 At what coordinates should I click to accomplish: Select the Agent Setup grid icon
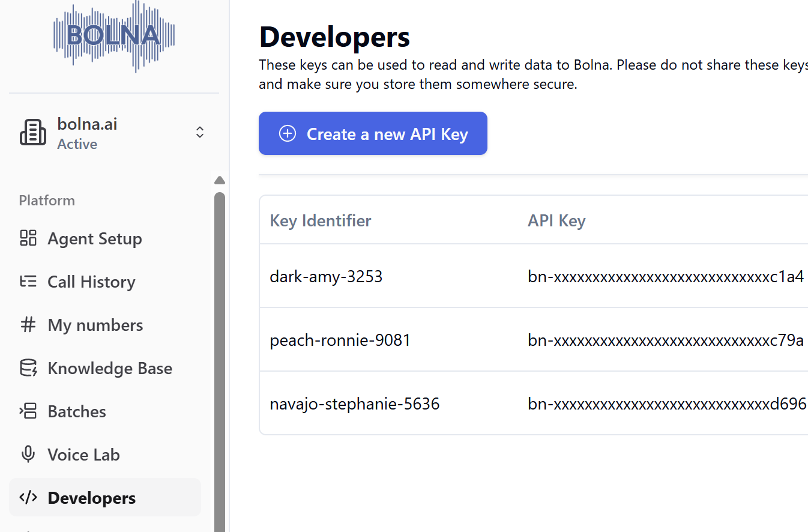click(28, 238)
